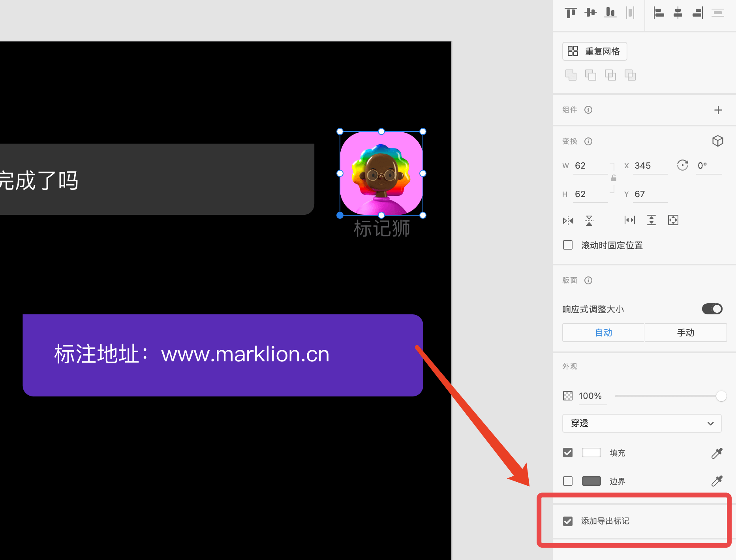This screenshot has height=560, width=736.
Task: Click the align horizontal centers icon
Action: pyautogui.click(x=678, y=13)
